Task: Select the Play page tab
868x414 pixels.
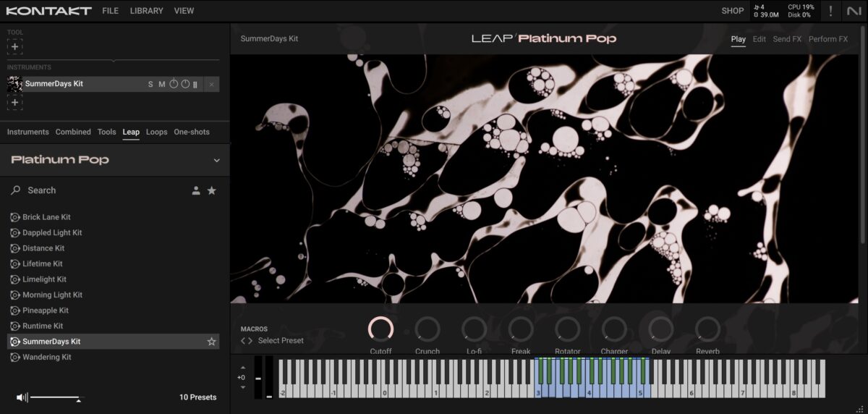Action: [738, 39]
